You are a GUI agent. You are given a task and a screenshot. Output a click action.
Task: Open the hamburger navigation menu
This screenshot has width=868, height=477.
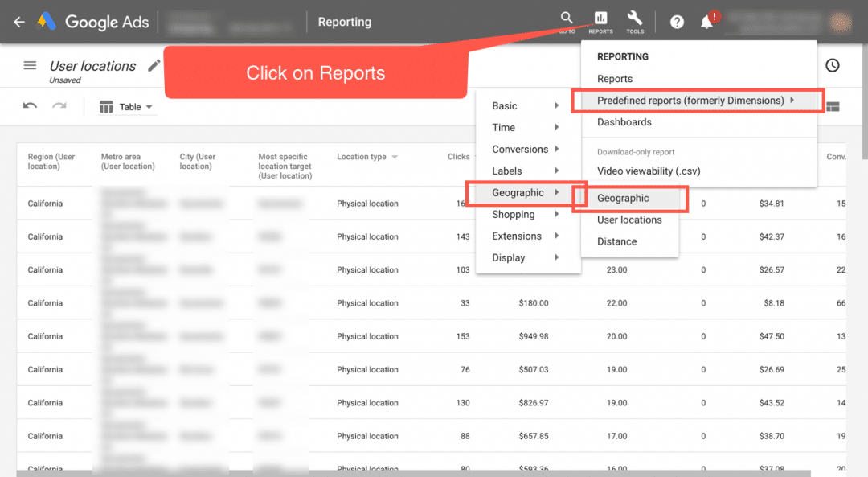(30, 66)
